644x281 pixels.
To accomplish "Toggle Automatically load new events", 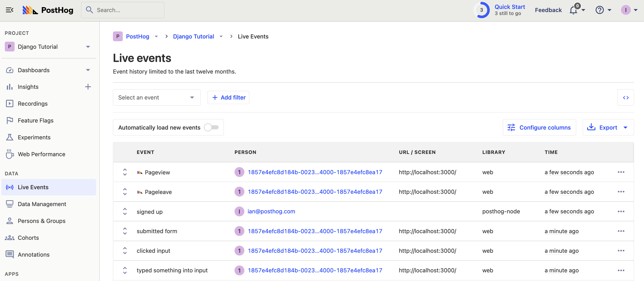I will 211,128.
